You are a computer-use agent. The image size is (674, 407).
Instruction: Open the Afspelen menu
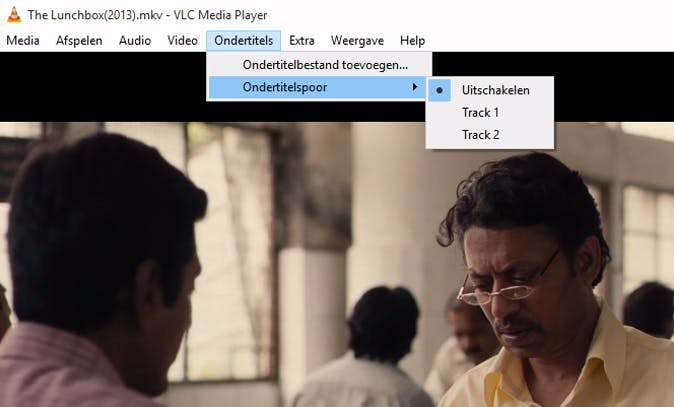click(79, 40)
